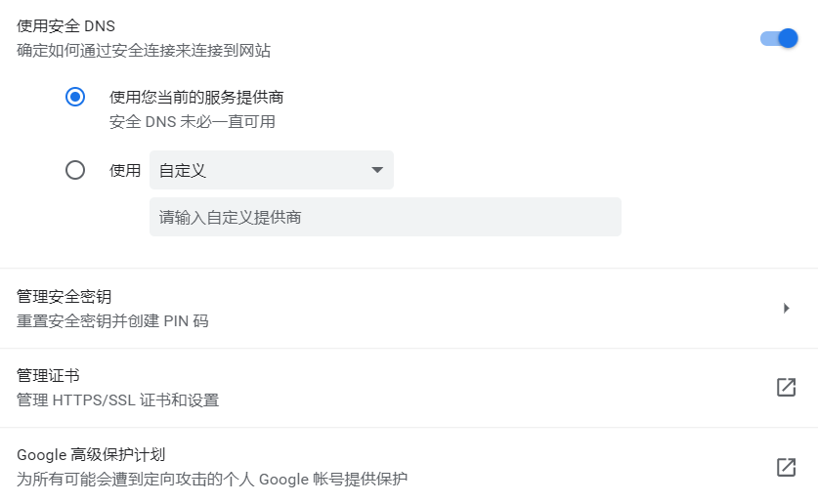818x504 pixels.
Task: Click the dropdown arrow beside 自定义
Action: tap(377, 170)
